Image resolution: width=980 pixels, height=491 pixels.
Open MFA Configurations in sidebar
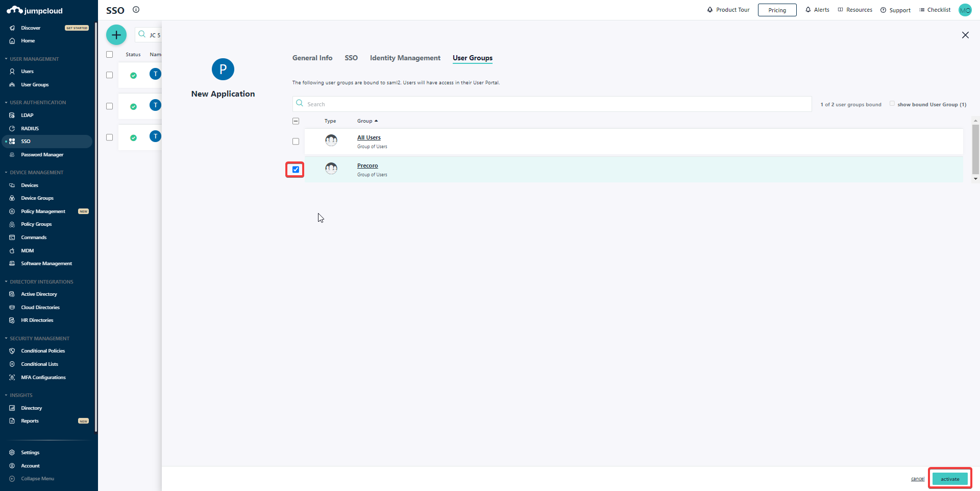[43, 378]
